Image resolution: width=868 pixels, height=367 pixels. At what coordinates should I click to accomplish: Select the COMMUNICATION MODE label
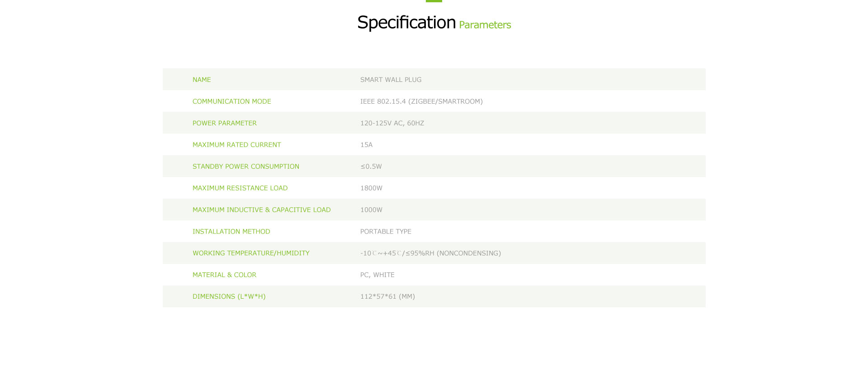[232, 101]
